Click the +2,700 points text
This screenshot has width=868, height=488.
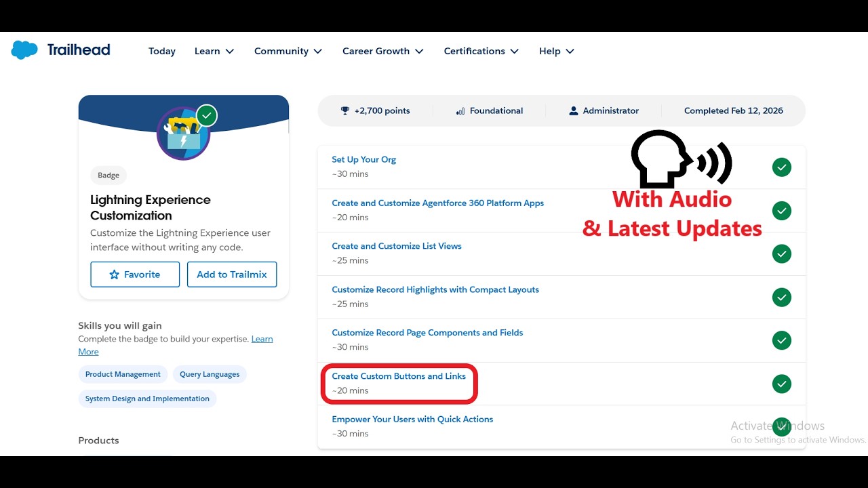coord(382,110)
